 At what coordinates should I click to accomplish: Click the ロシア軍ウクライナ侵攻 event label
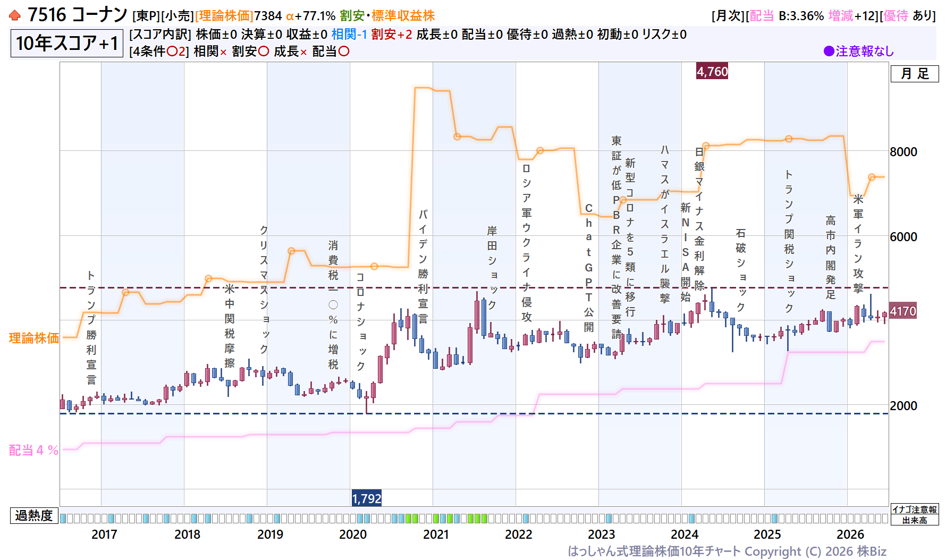click(527, 243)
